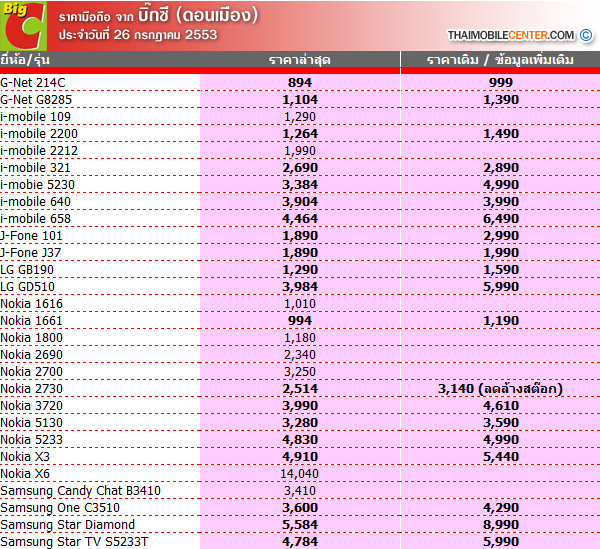The height and width of the screenshot is (549, 600).
Task: Select the J-Fone J37 row name
Action: click(x=31, y=253)
